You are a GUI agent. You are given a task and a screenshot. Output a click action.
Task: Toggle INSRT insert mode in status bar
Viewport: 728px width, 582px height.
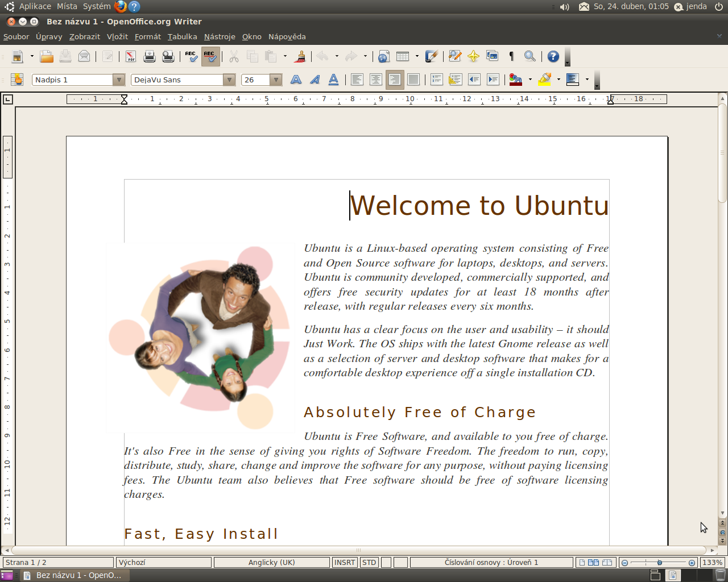coord(345,562)
